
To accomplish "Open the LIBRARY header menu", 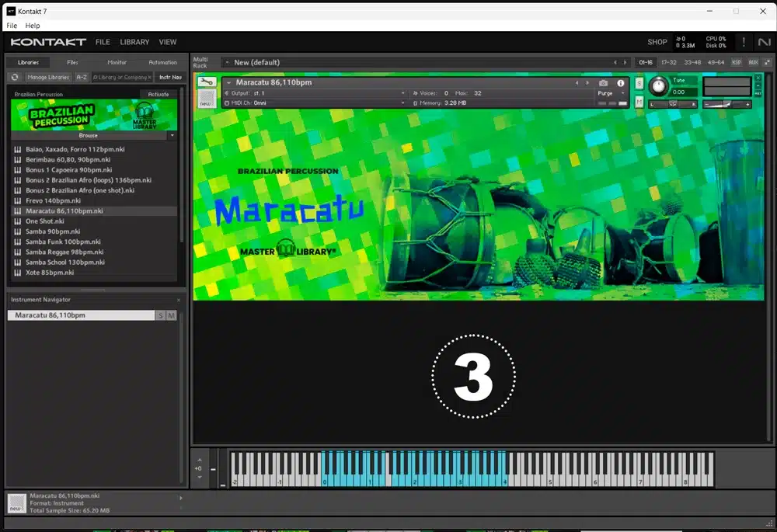I will (134, 42).
